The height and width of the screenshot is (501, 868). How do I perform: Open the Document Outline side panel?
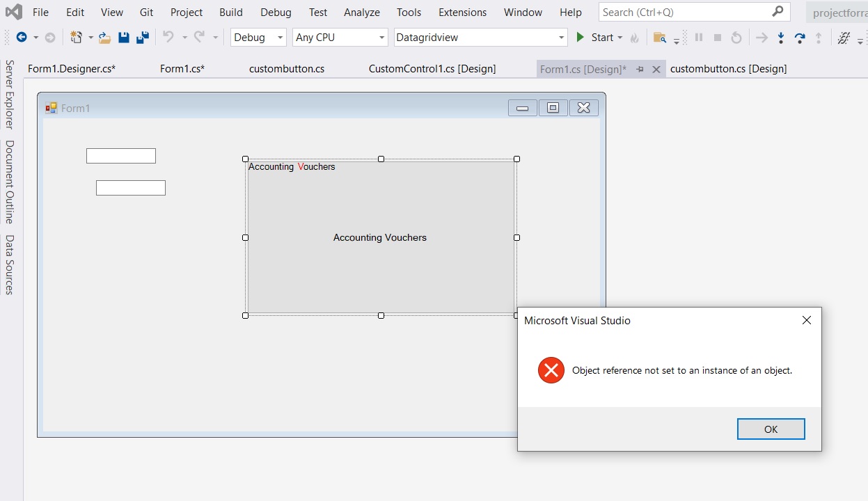coord(10,182)
